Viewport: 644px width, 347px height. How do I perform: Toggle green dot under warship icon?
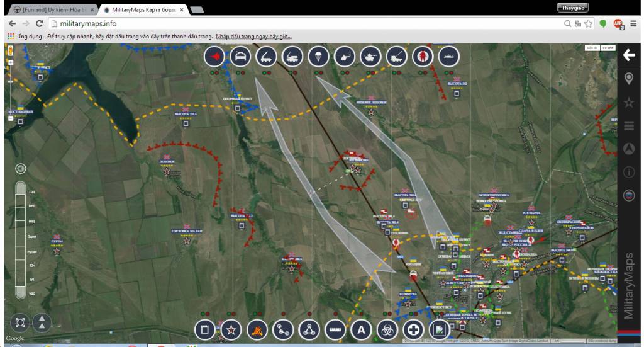coord(446,73)
